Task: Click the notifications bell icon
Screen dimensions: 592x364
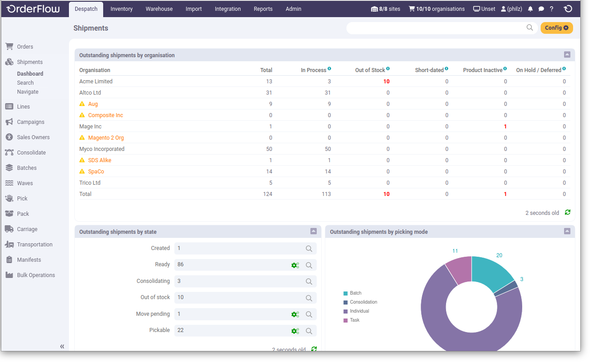Action: click(530, 9)
